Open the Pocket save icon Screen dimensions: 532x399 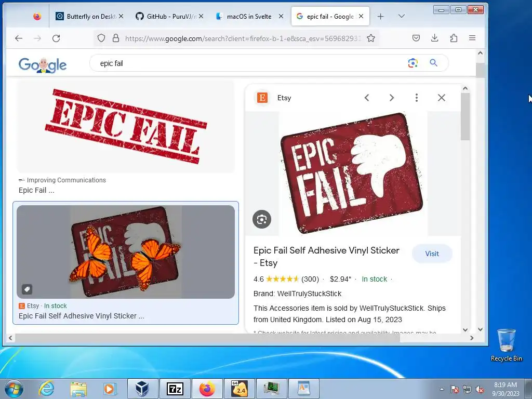[416, 38]
